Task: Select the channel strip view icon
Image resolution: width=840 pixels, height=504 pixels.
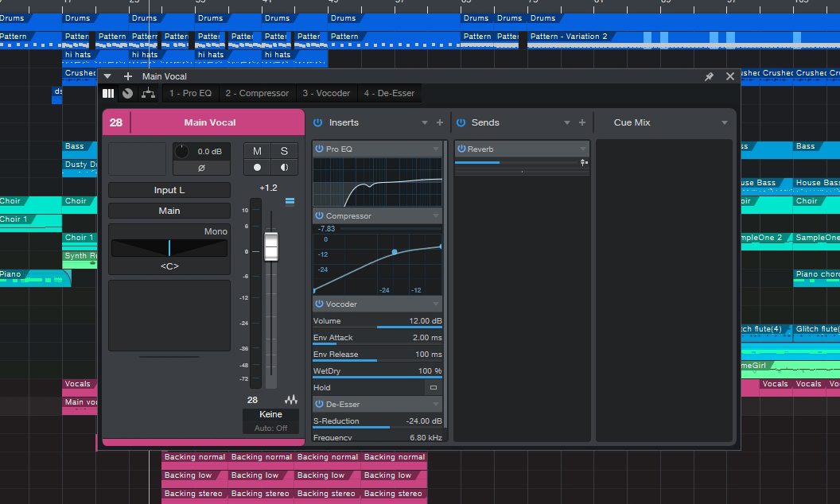Action: coord(108,93)
